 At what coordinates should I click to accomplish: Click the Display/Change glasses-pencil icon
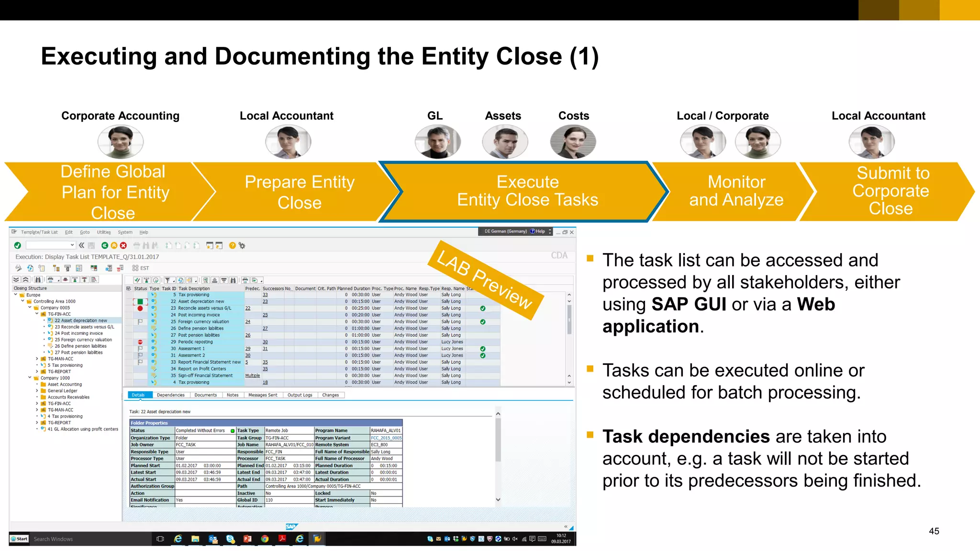pyautogui.click(x=19, y=268)
